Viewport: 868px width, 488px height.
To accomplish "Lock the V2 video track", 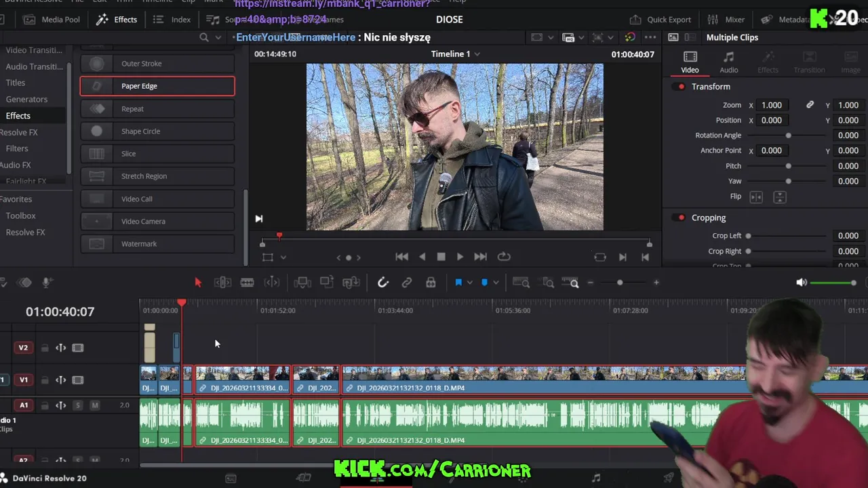I will point(45,348).
